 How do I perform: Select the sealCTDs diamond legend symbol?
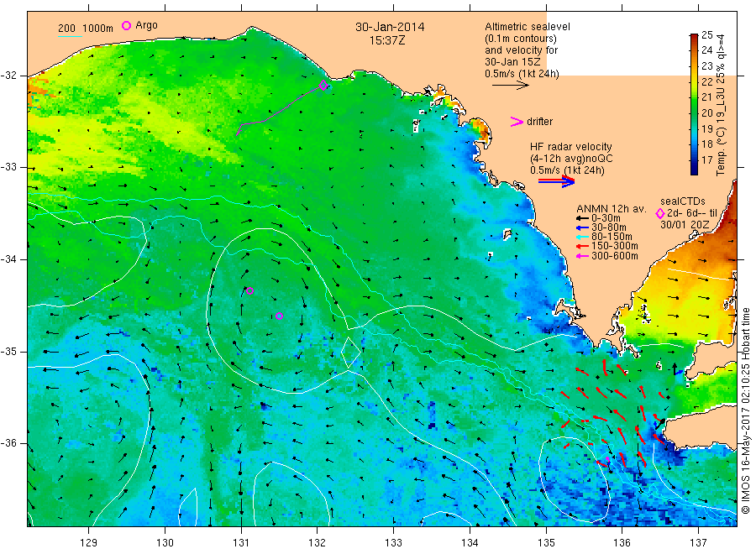point(660,213)
